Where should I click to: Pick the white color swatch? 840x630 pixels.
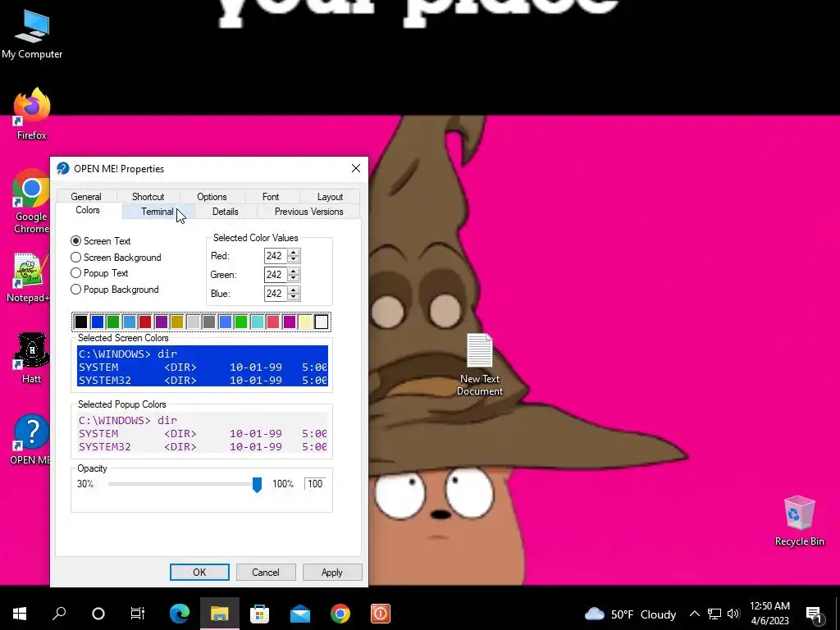[322, 322]
